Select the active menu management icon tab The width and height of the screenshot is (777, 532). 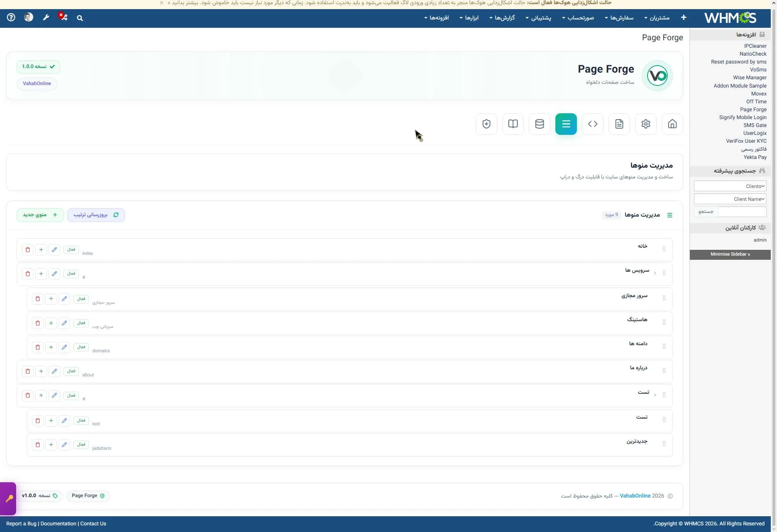coord(566,124)
